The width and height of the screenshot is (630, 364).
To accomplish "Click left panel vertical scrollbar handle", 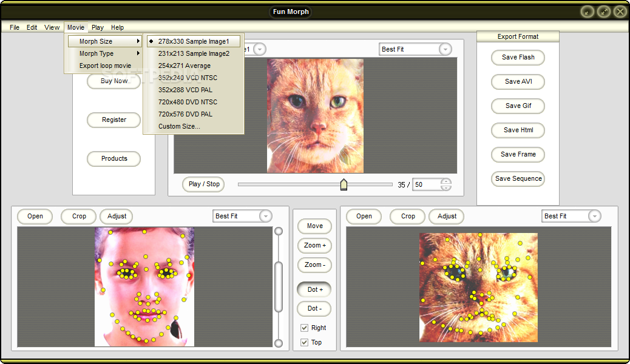I will [279, 286].
